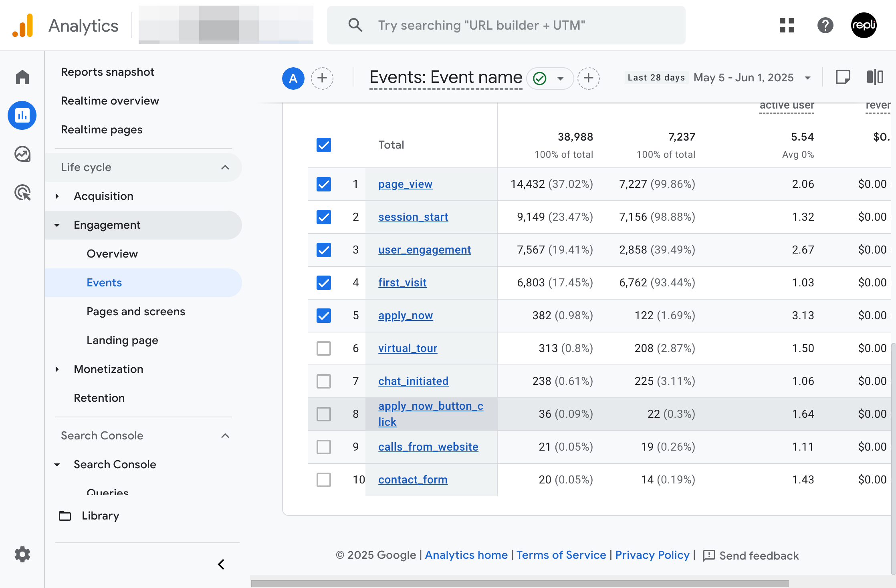This screenshot has height=588, width=896.
Task: Uncheck the apply_now row checkbox
Action: point(324,316)
